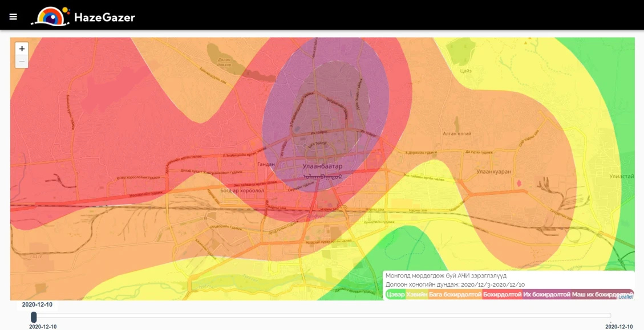Image resolution: width=644 pixels, height=330 pixels.
Task: Select the orange Бага бохирдолтой legend swatch
Action: [x=455, y=295]
